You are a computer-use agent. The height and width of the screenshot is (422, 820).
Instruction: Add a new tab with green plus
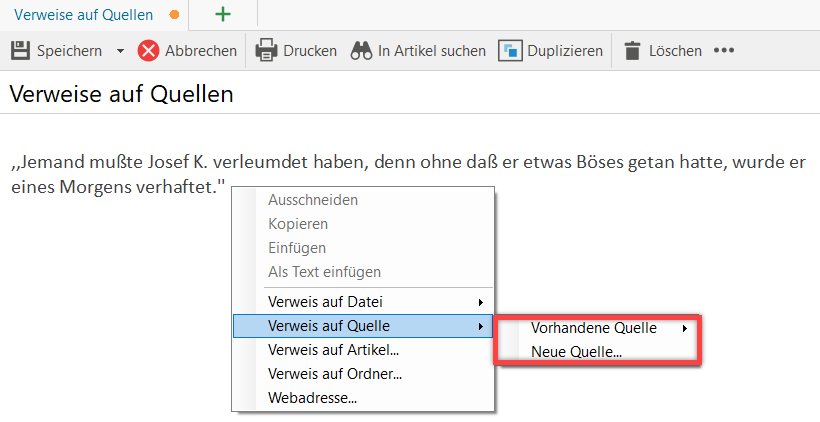coord(223,14)
